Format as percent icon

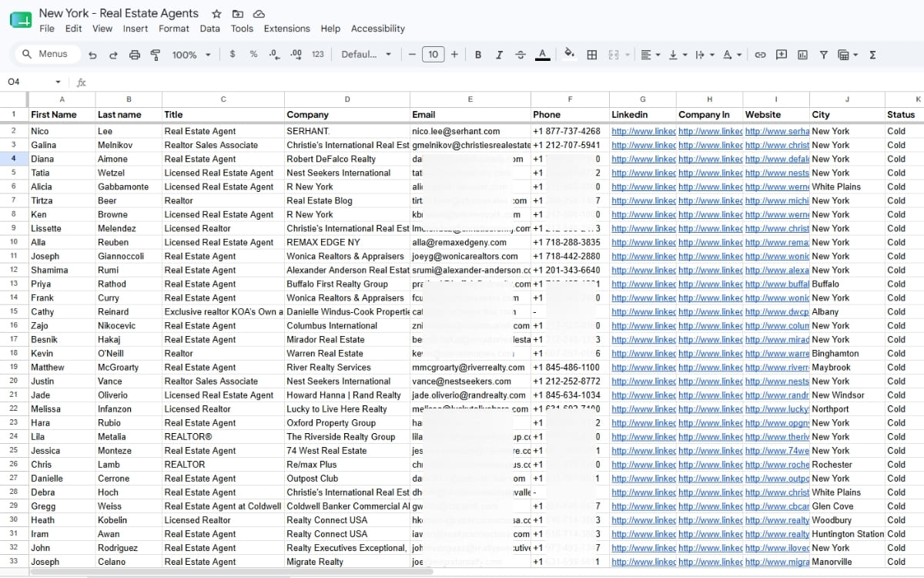tap(253, 55)
